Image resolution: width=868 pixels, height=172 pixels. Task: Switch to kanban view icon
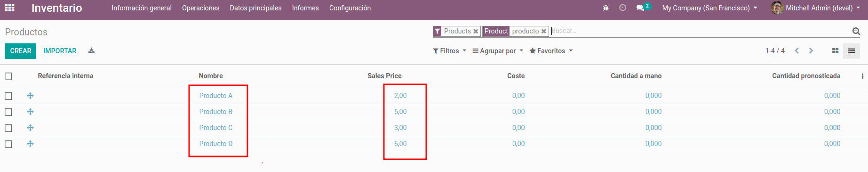[835, 51]
